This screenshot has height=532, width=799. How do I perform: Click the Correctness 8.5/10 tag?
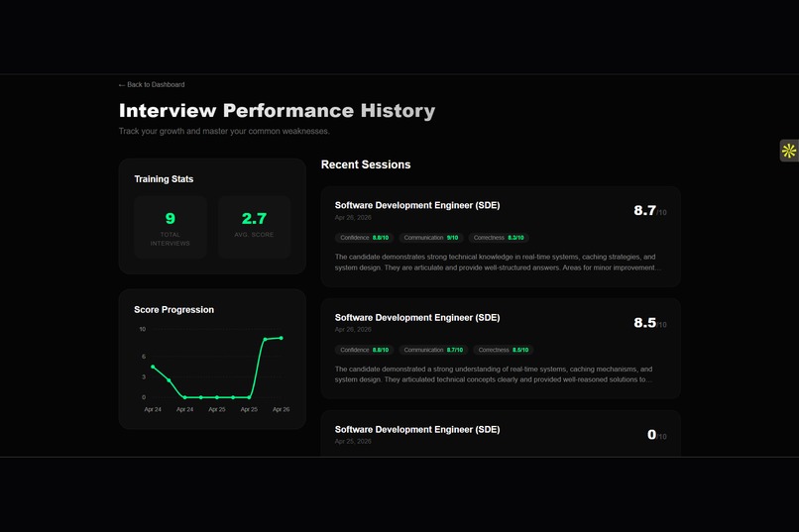pyautogui.click(x=504, y=350)
